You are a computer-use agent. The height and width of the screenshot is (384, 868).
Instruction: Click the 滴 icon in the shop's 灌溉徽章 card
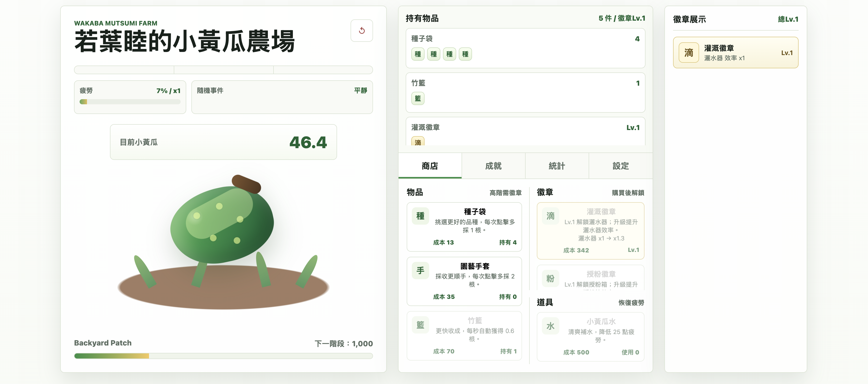[550, 216]
